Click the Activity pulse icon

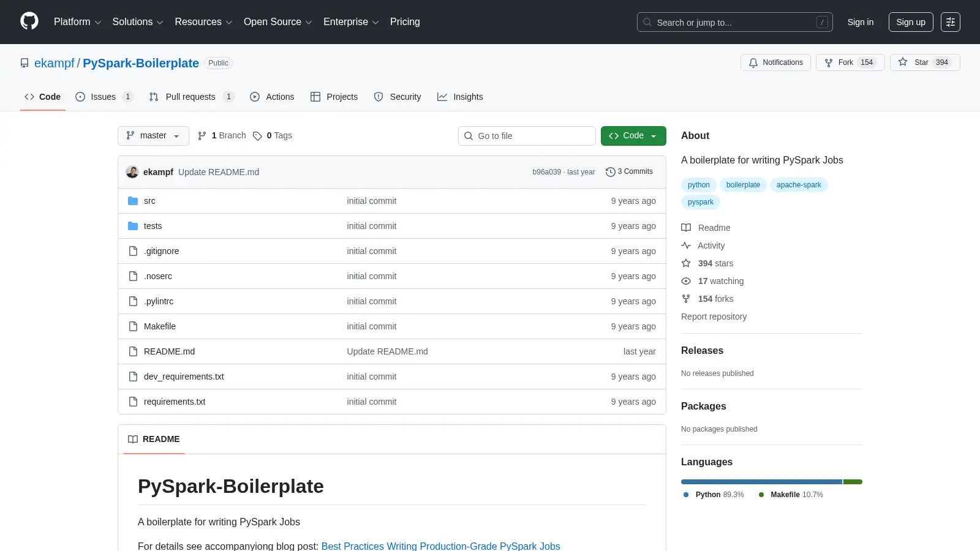click(686, 246)
